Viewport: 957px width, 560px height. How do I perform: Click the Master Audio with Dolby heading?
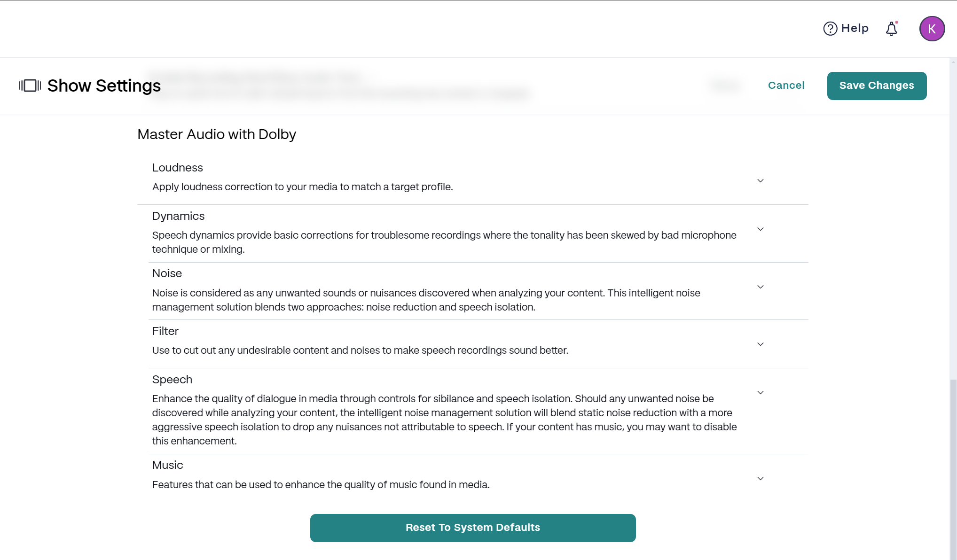pyautogui.click(x=217, y=134)
